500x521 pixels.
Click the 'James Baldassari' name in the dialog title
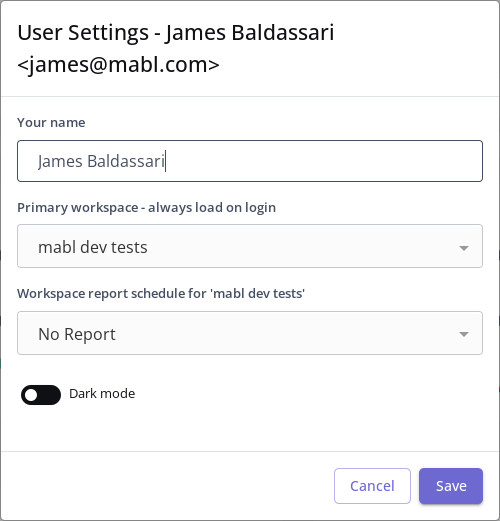click(x=250, y=33)
